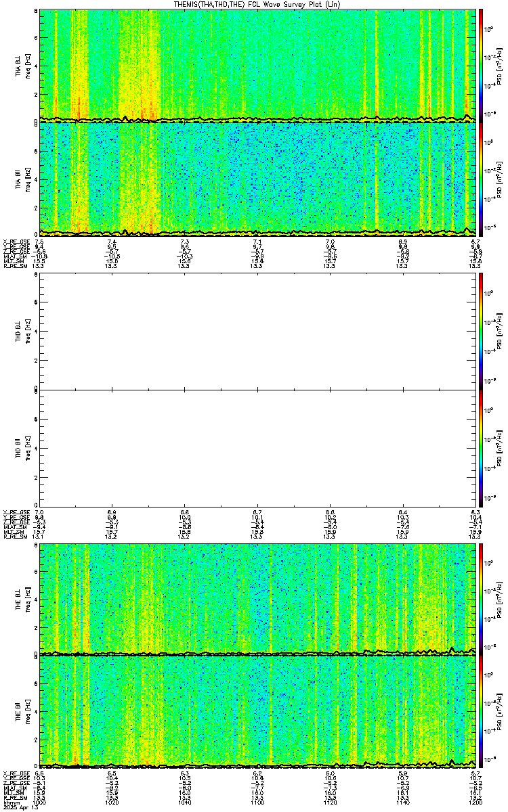Click the PSD [nT²/Hz] label of THA B-perpendicular colorbar
The height and width of the screenshot is (812, 508).
(x=501, y=65)
